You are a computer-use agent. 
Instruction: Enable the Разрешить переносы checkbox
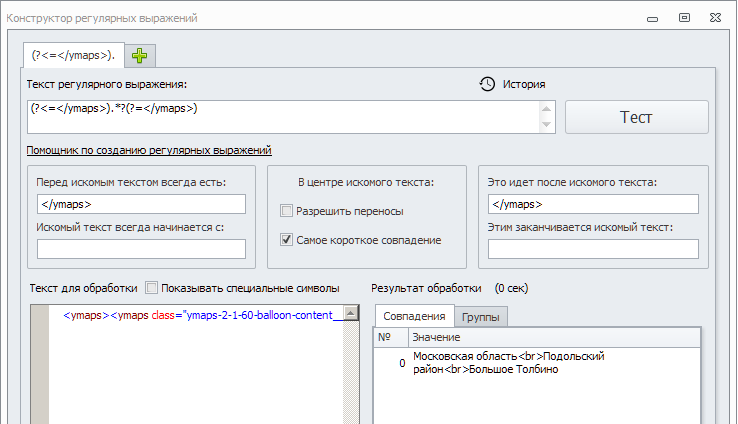(287, 211)
